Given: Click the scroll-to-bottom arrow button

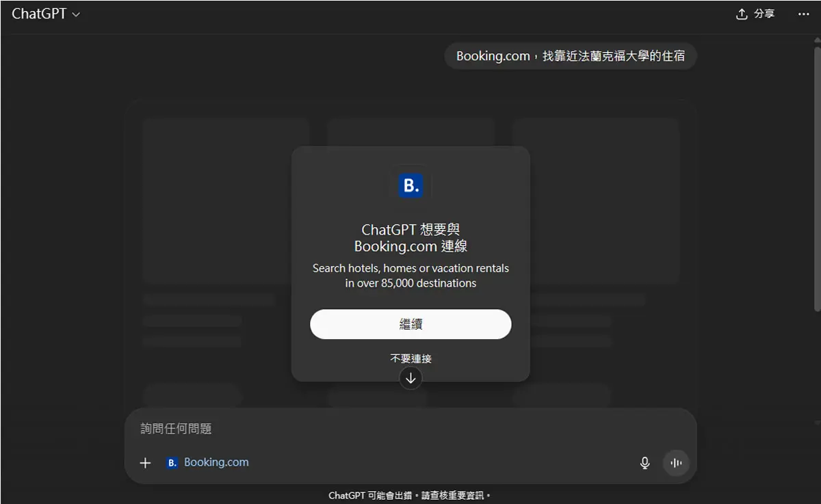Looking at the screenshot, I should click(410, 378).
